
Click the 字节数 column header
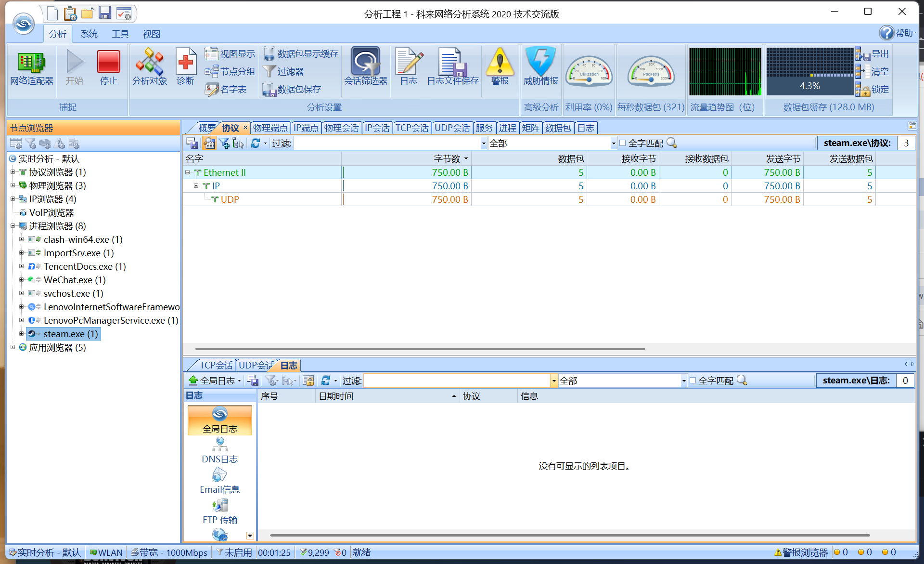point(447,158)
